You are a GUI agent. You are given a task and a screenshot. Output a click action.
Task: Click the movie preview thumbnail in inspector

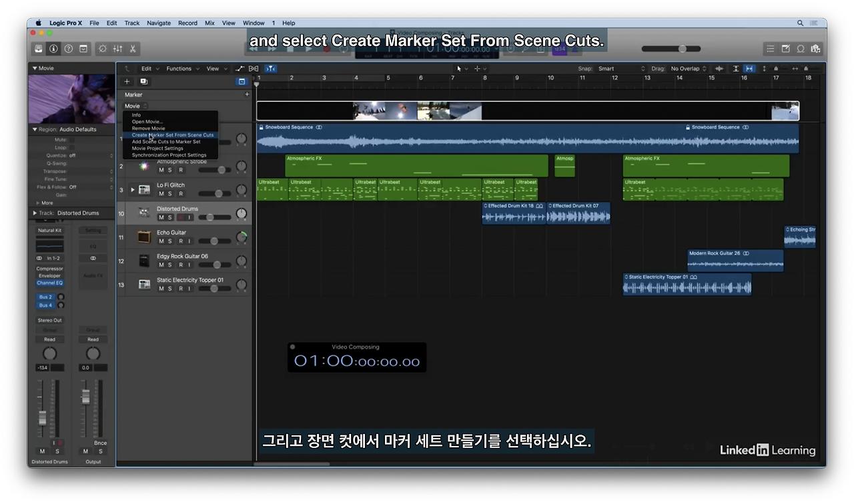click(71, 99)
